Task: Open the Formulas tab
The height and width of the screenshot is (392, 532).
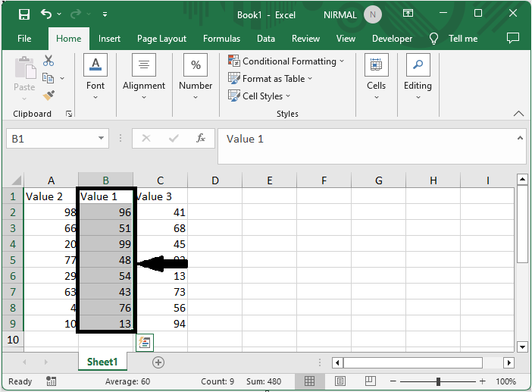Action: pyautogui.click(x=221, y=39)
